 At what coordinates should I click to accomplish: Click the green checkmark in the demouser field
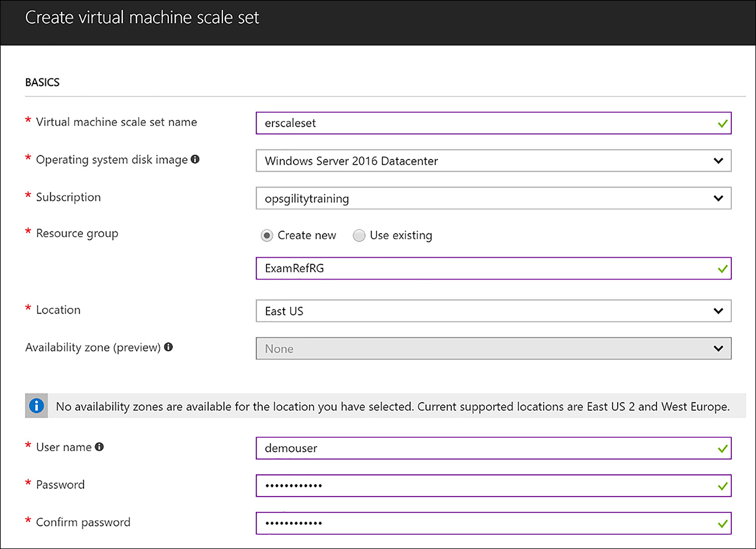pos(722,448)
